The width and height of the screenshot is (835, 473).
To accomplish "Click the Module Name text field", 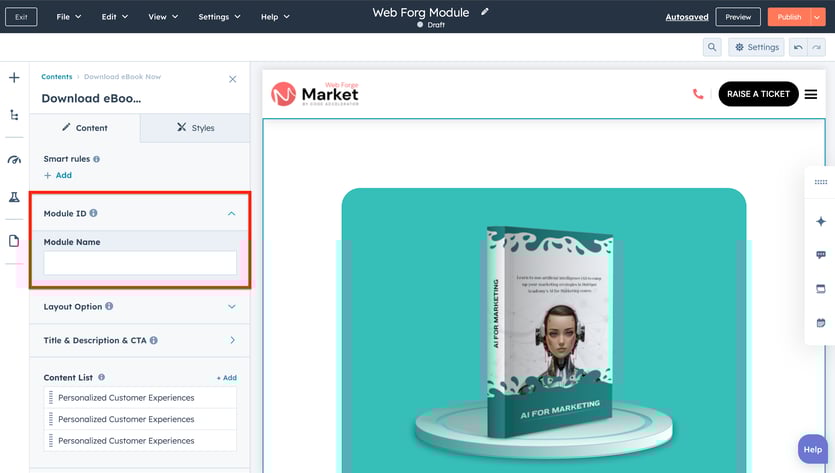I will pyautogui.click(x=140, y=263).
